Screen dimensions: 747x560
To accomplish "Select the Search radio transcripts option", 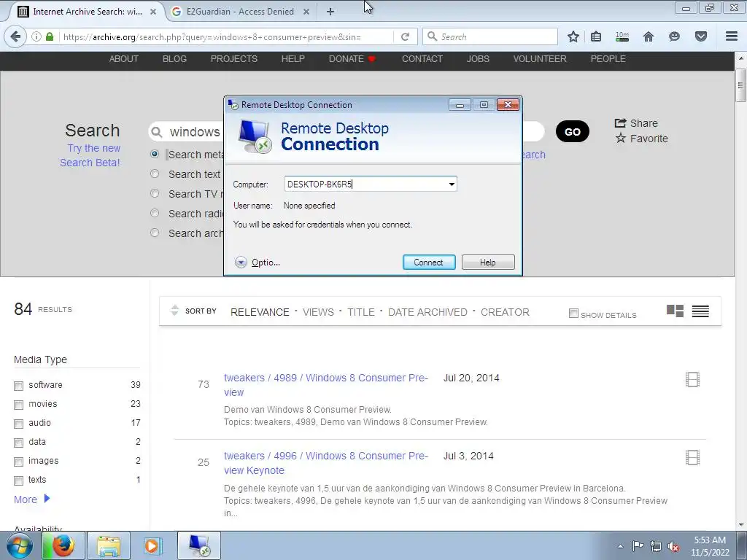I will tap(155, 213).
